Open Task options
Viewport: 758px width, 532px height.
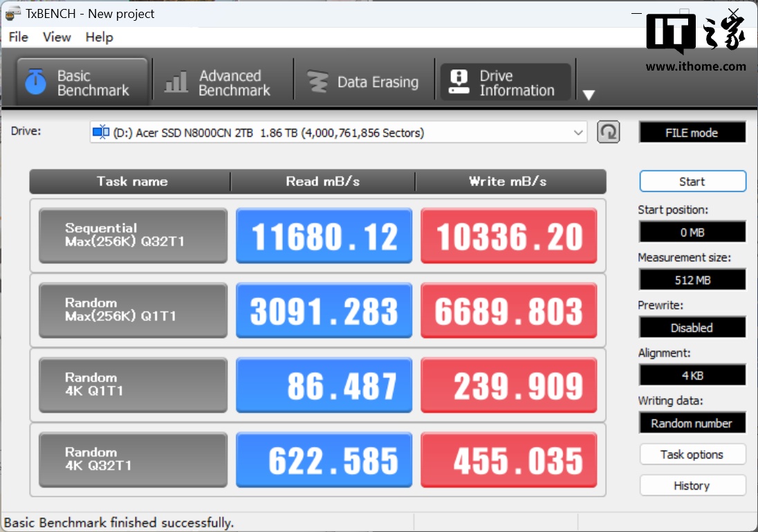coord(692,455)
